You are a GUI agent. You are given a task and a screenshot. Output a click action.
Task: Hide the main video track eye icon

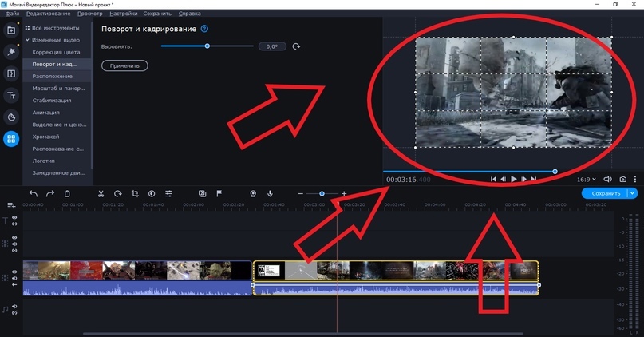click(14, 272)
